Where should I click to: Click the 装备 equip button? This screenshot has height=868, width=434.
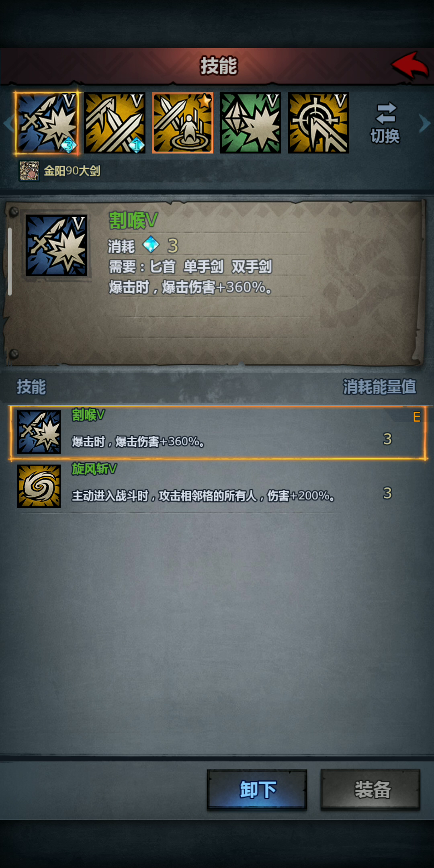(x=371, y=790)
